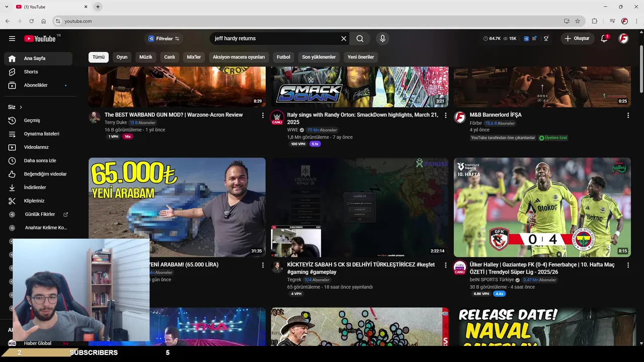This screenshot has width=644, height=362.
Task: Click the YouTube logo
Action: tap(40, 39)
